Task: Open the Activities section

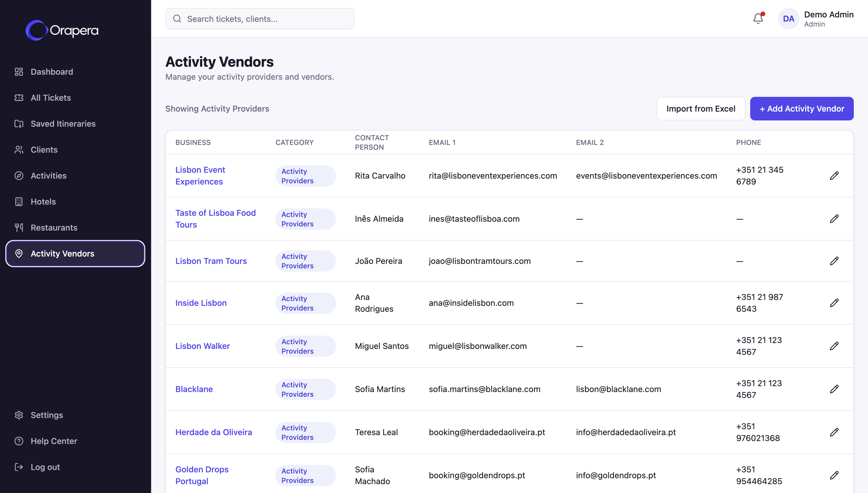Action: [75, 176]
